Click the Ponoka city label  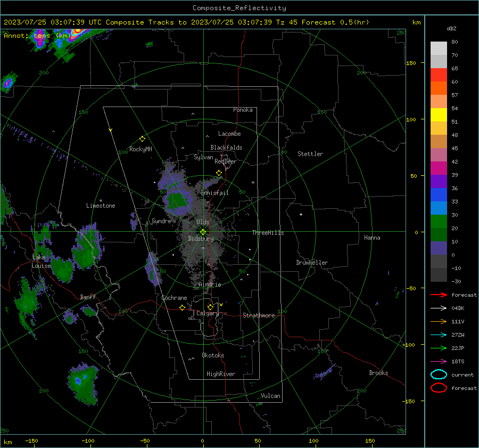pyautogui.click(x=243, y=110)
